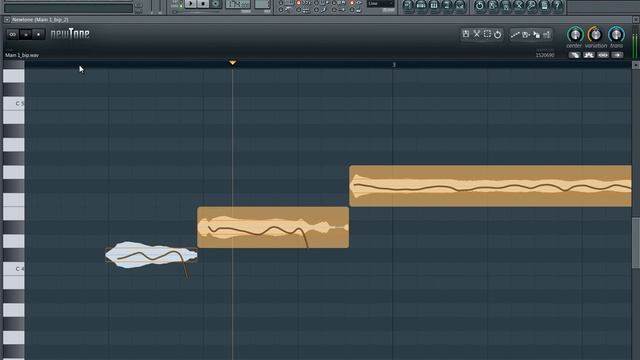640x360 pixels.
Task: Click the Newtone icon left of the rightmost tool icon
Action: [x=536, y=35]
